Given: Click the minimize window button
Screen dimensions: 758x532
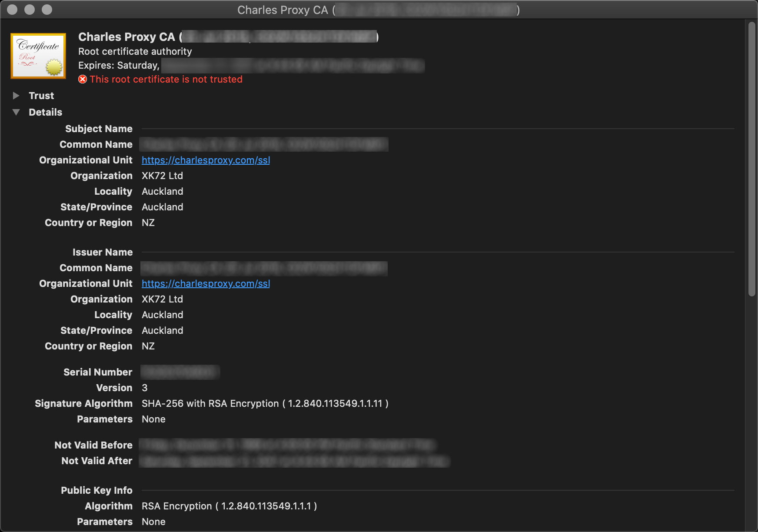Looking at the screenshot, I should (x=30, y=10).
